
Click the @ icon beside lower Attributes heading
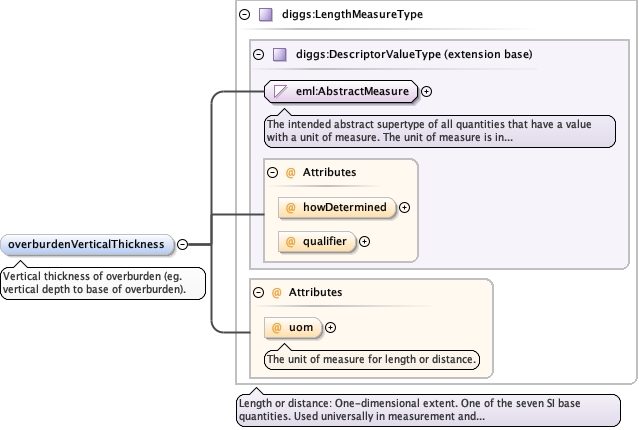277,292
